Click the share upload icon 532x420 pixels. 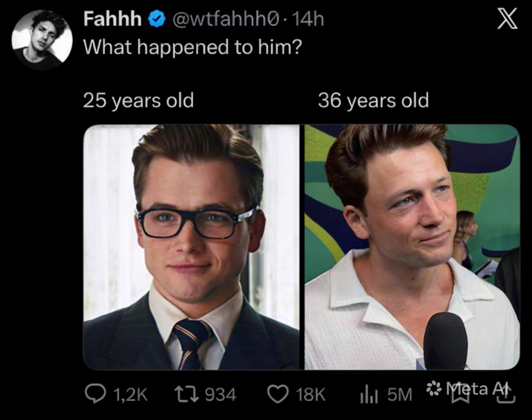pyautogui.click(x=506, y=394)
